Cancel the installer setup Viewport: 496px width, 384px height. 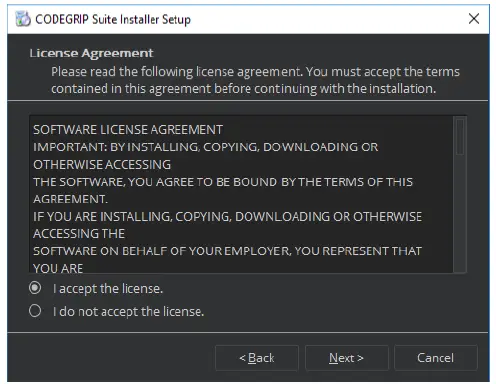pos(436,358)
